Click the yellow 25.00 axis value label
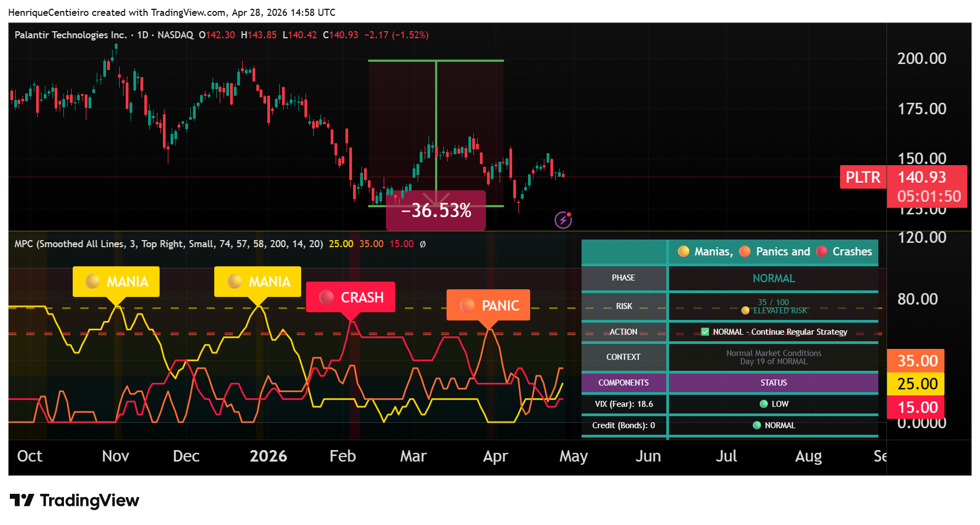Viewport: 980px width, 525px height. (x=916, y=384)
